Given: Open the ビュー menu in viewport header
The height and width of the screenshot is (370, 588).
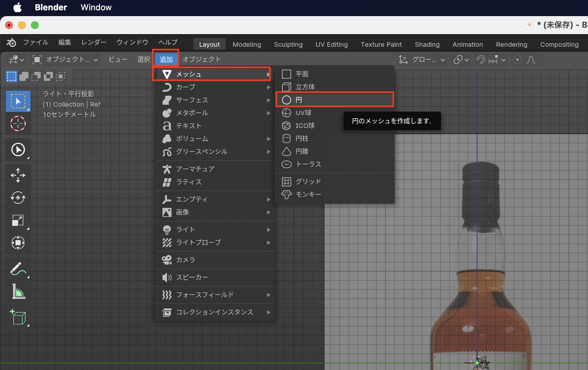Looking at the screenshot, I should coord(118,60).
